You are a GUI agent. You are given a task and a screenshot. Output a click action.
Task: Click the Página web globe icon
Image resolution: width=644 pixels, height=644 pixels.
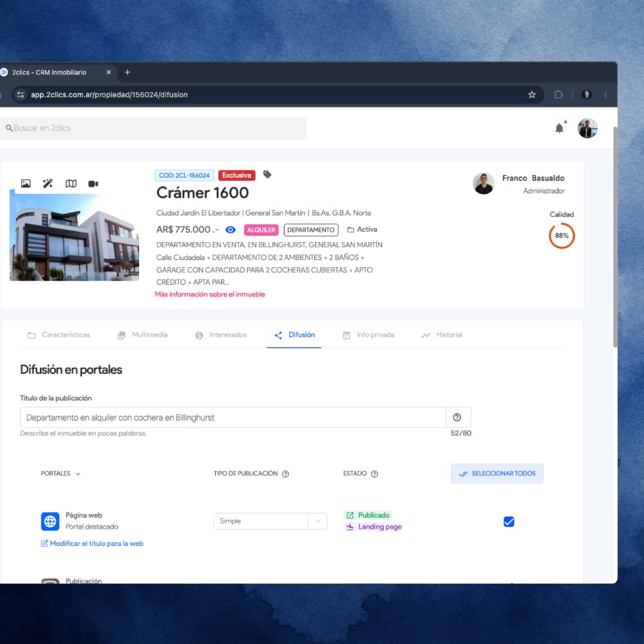tap(50, 521)
